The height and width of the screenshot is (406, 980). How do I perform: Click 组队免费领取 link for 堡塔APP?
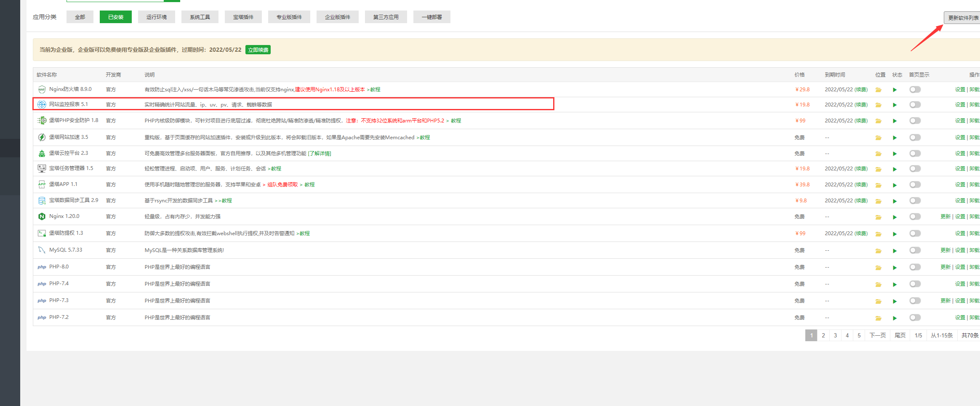(282, 184)
